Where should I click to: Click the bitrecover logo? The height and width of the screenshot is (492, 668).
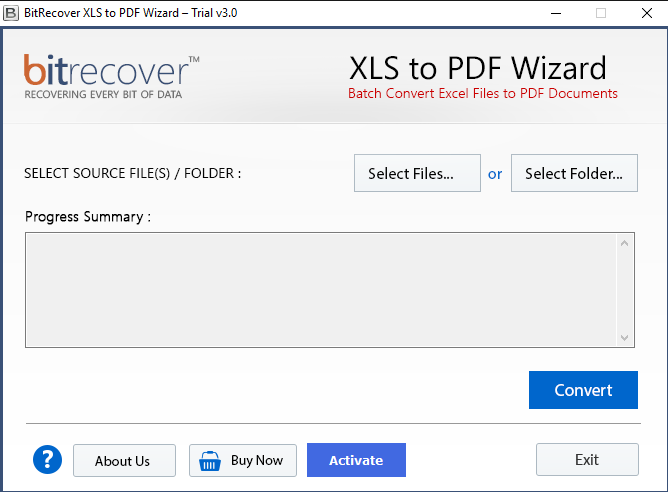112,77
